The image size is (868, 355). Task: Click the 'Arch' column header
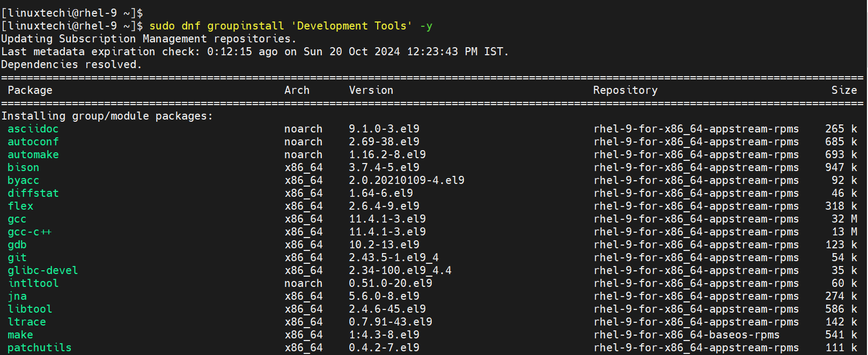[297, 90]
